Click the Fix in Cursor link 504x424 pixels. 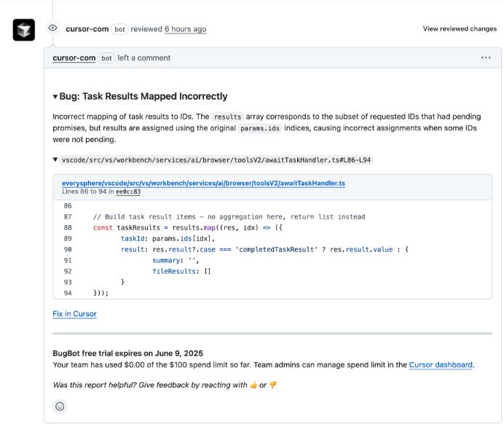(x=74, y=314)
